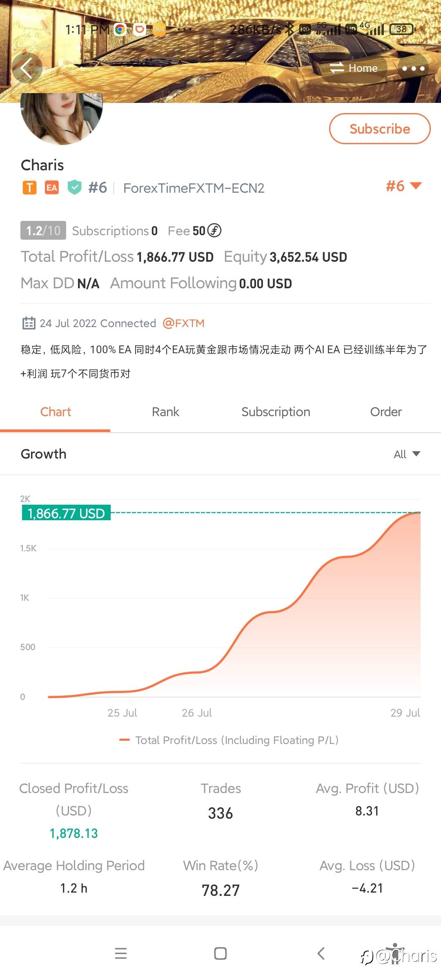Switch to the Rank tab
Image resolution: width=441 pixels, height=980 pixels.
click(x=165, y=412)
